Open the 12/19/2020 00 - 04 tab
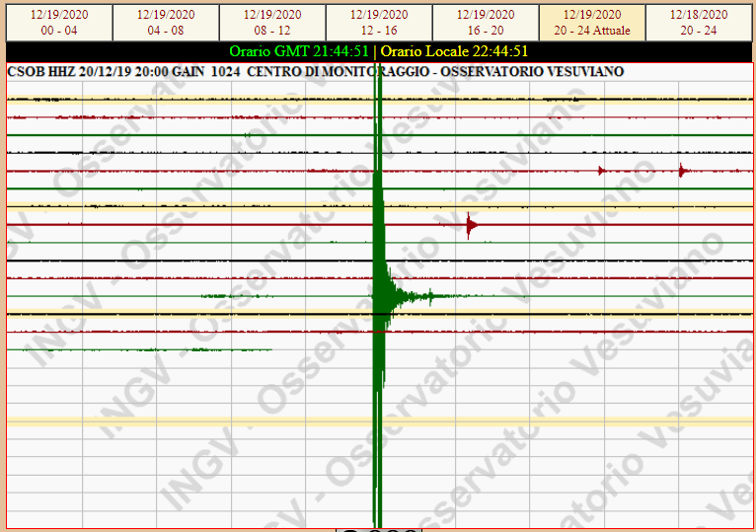 pyautogui.click(x=59, y=23)
